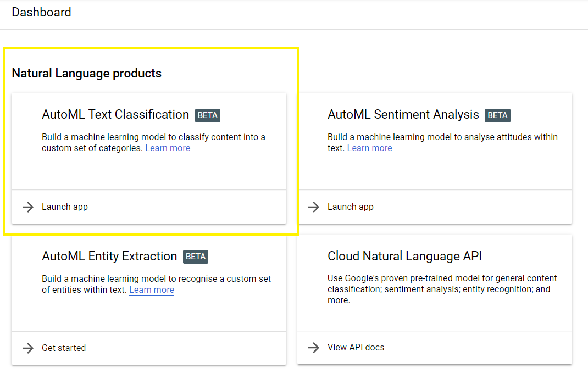Select the AutoML Entity Extraction card title

[109, 257]
